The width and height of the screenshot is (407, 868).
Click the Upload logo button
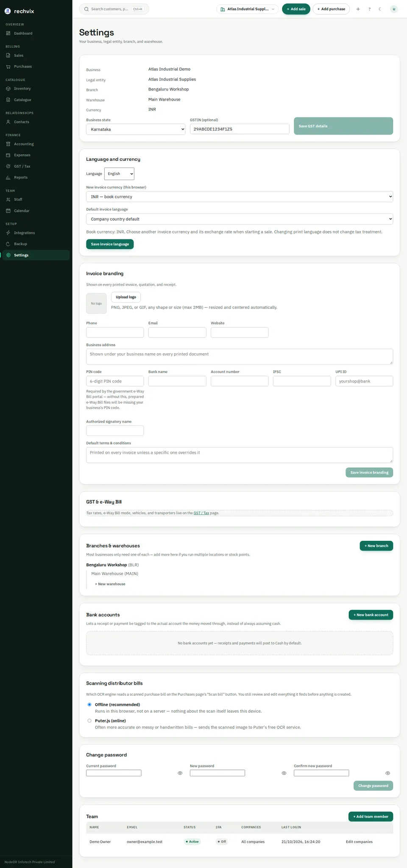tap(126, 297)
